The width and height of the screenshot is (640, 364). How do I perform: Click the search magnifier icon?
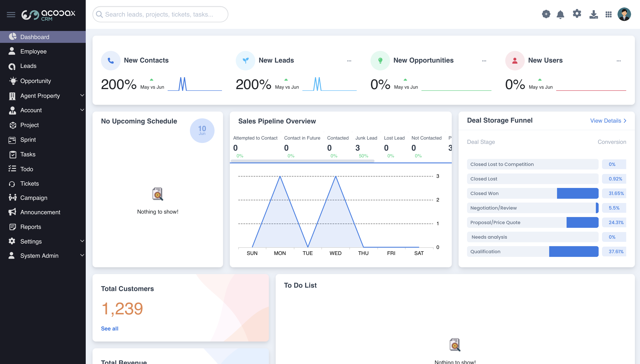100,14
